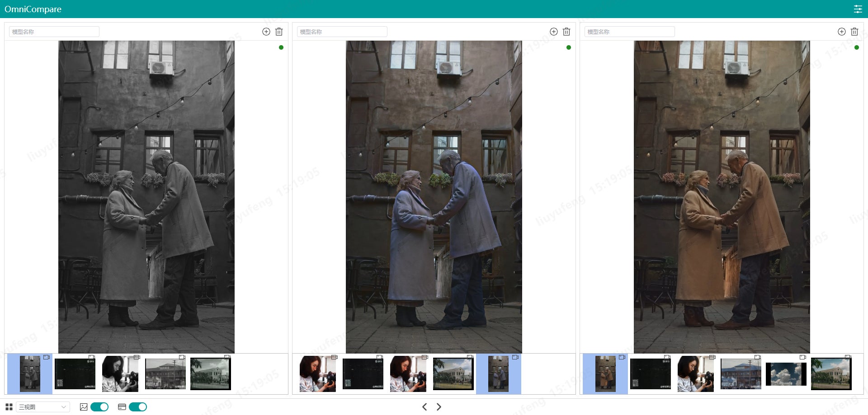868x415 pixels.
Task: Delete the right panel with trash icon
Action: point(854,32)
